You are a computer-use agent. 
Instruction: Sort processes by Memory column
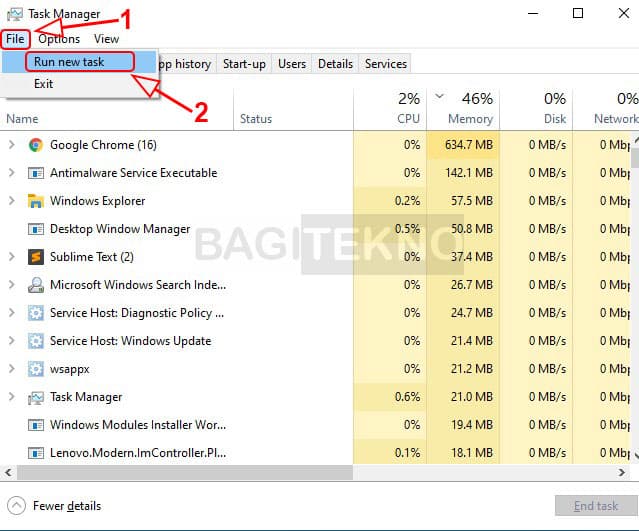coord(463,110)
